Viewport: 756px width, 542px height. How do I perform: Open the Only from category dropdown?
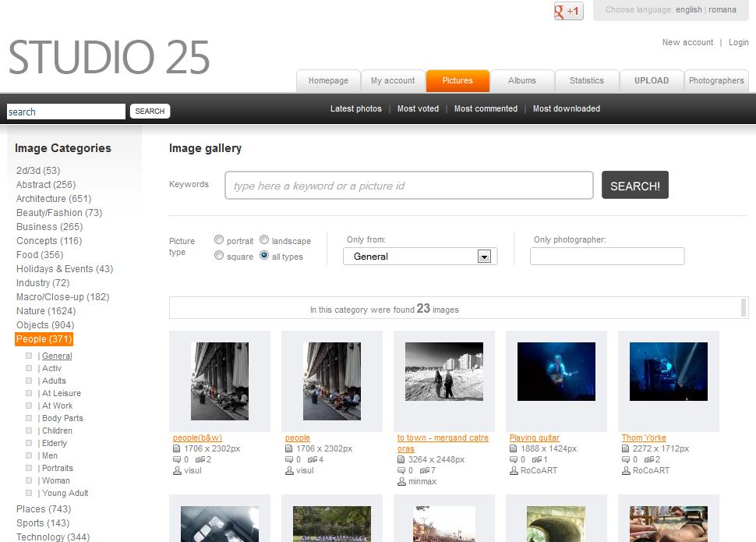(420, 257)
